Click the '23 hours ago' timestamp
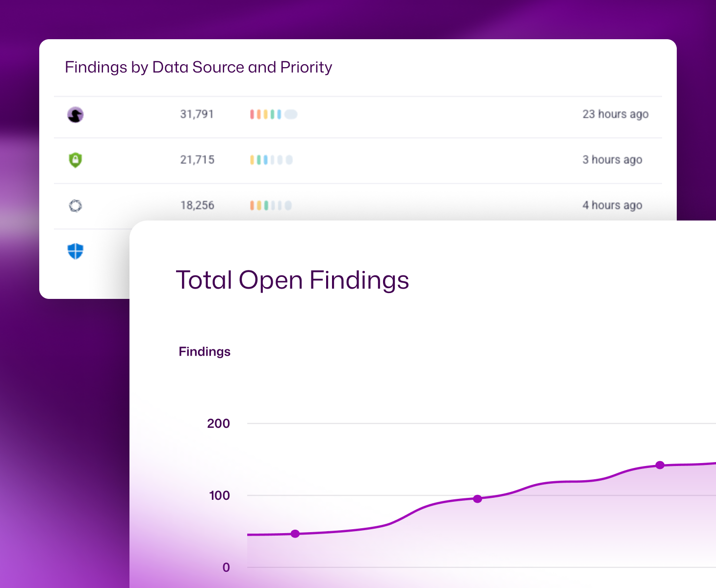This screenshot has width=716, height=588. pos(615,115)
